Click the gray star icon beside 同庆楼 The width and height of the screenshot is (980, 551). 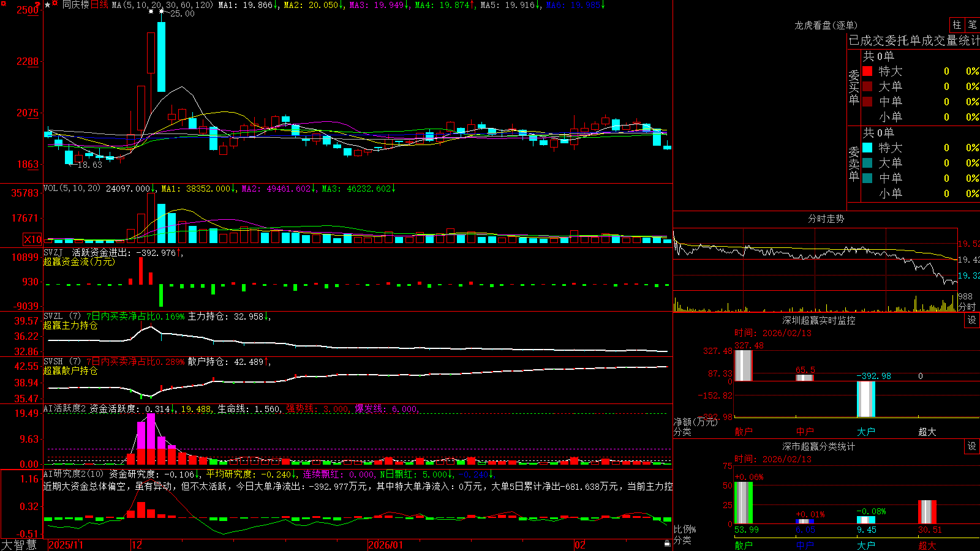48,5
